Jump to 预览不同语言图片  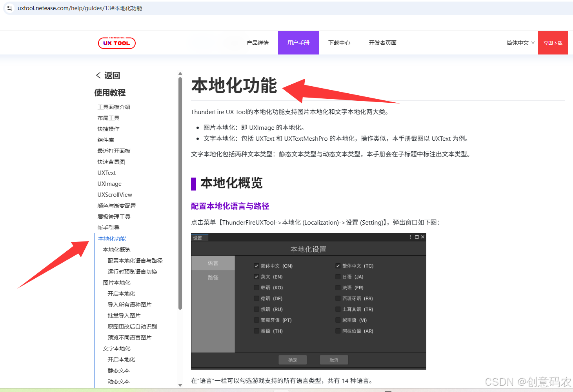pyautogui.click(x=129, y=338)
